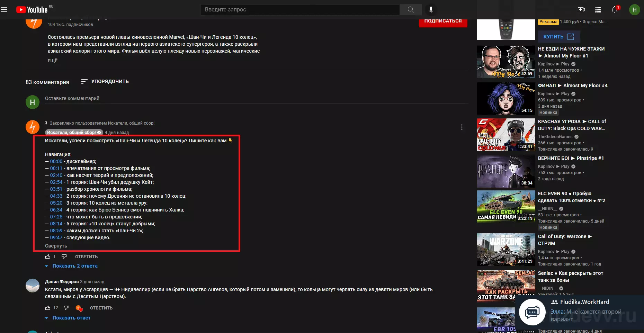The image size is (644, 333).
Task: Open the hamburger guide menu
Action: 4,10
